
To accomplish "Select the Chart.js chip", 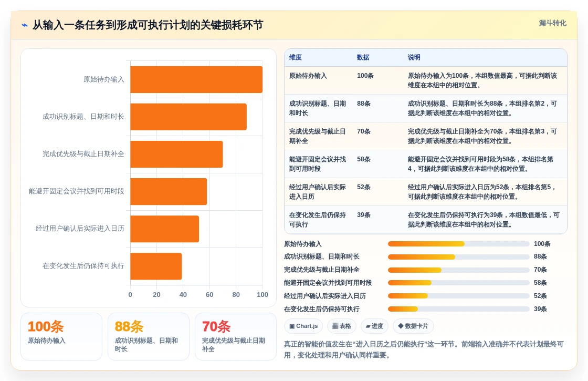I will [x=303, y=326].
